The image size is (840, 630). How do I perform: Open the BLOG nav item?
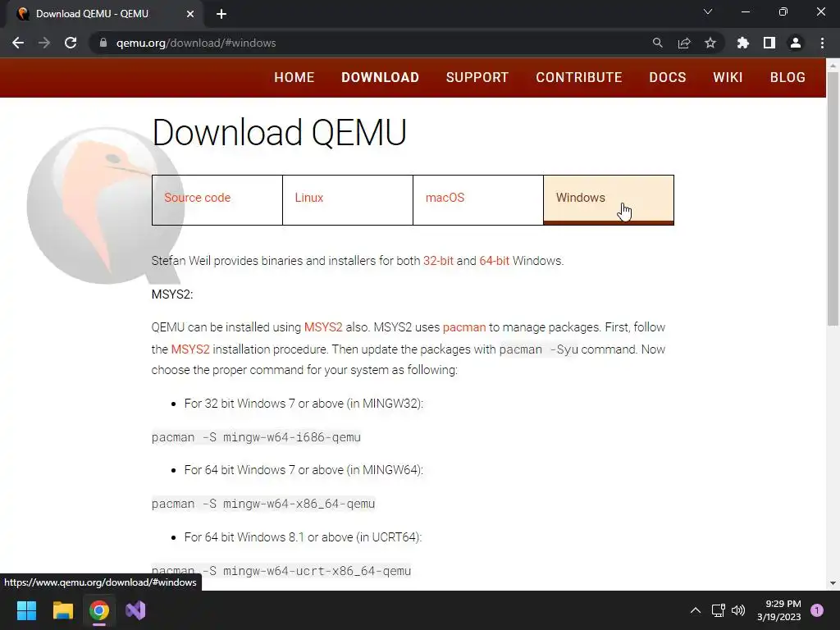tap(787, 77)
